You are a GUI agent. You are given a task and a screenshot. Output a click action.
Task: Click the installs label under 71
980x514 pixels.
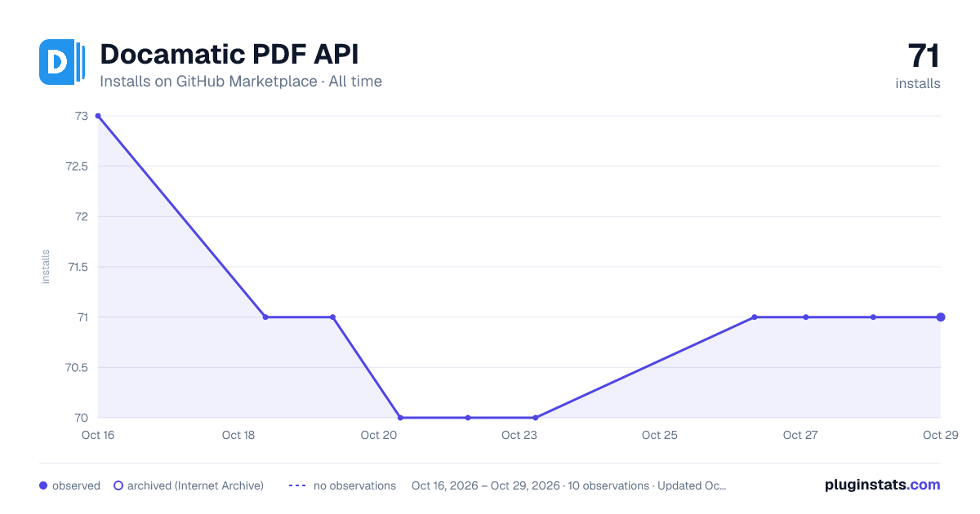[918, 83]
